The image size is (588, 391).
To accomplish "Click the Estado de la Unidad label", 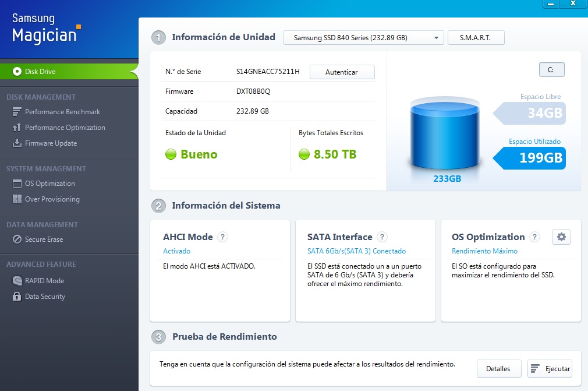I will point(196,133).
